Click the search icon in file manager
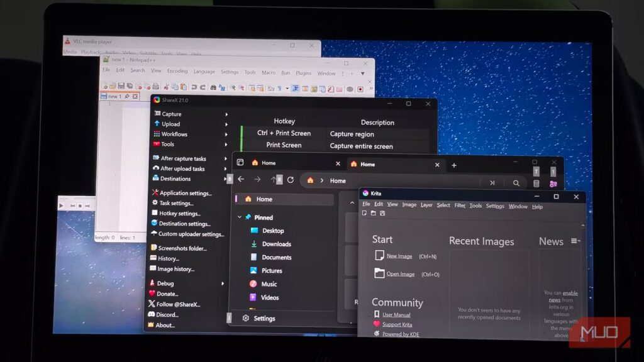 516,183
